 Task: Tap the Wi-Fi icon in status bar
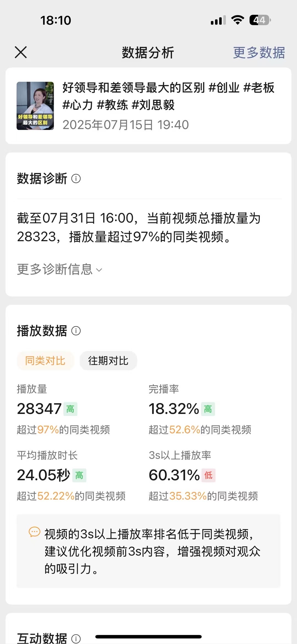[x=238, y=20]
